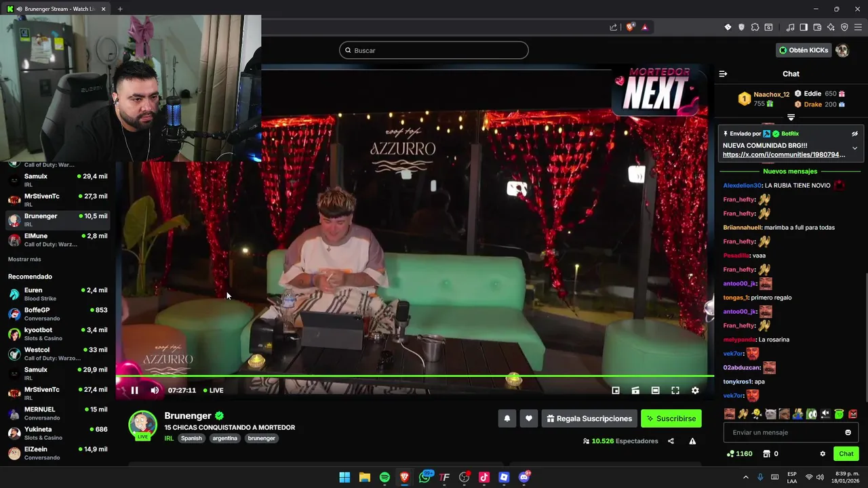Open the Brave Wallet icon
Viewport: 868px width, 488px height.
point(817,27)
